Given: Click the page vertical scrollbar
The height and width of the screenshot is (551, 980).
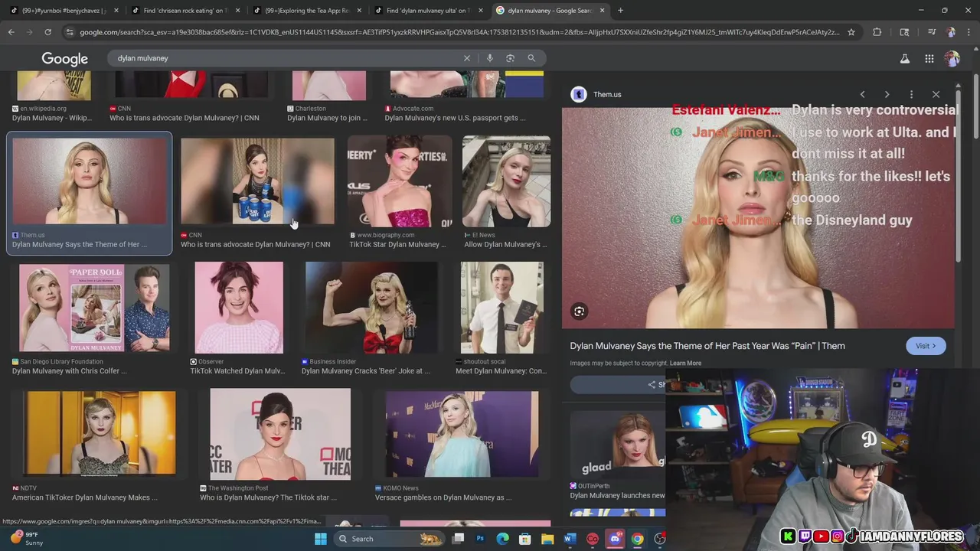Looking at the screenshot, I should (x=975, y=106).
